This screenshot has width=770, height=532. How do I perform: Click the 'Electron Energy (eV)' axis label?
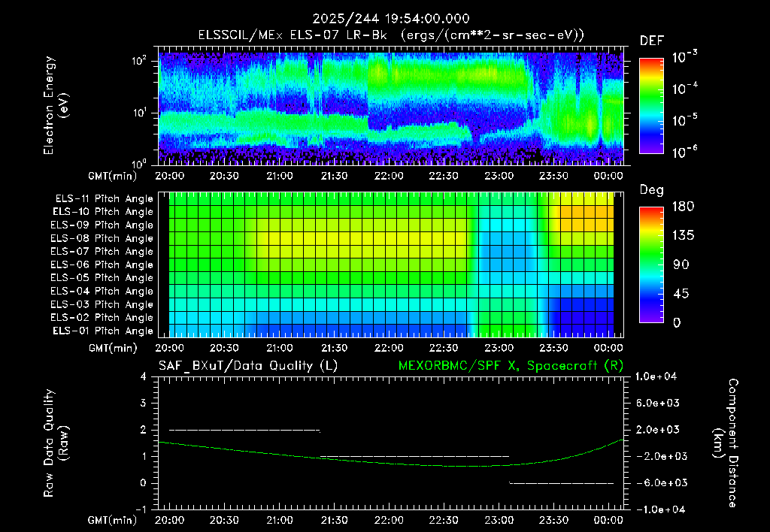56,105
